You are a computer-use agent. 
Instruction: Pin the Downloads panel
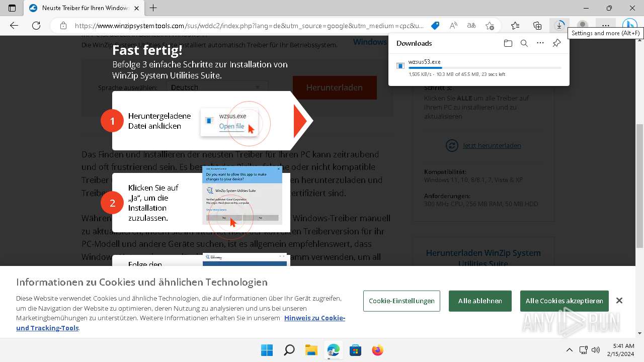pos(556,43)
